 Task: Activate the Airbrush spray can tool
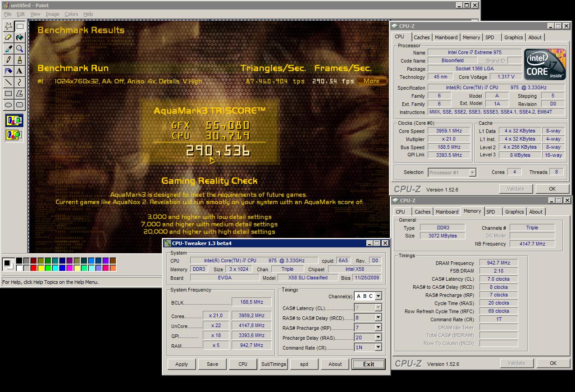(9, 71)
